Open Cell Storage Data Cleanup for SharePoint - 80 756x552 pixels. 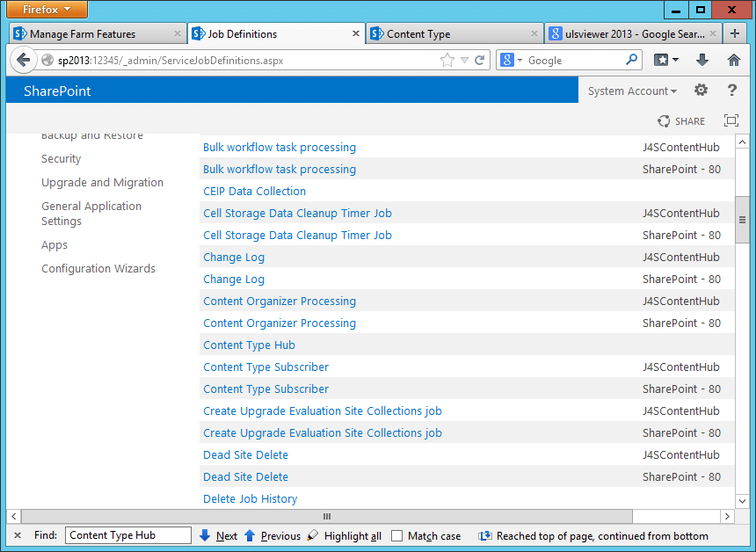[x=297, y=236]
